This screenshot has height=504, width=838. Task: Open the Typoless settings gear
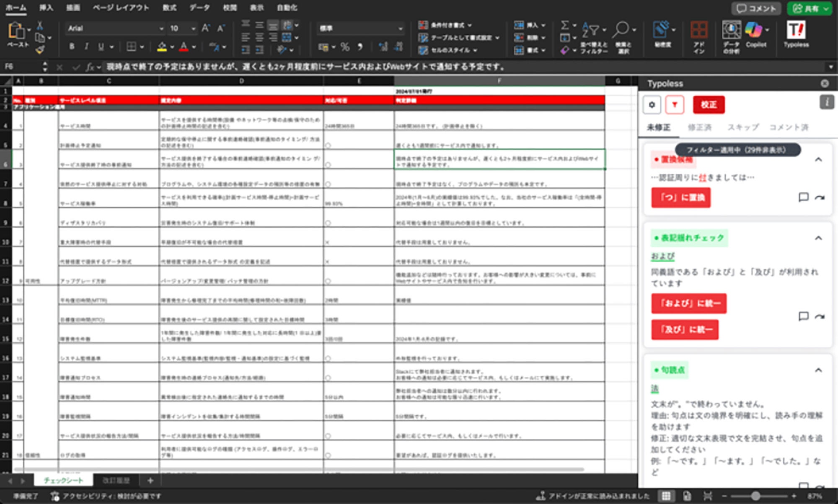pos(652,105)
